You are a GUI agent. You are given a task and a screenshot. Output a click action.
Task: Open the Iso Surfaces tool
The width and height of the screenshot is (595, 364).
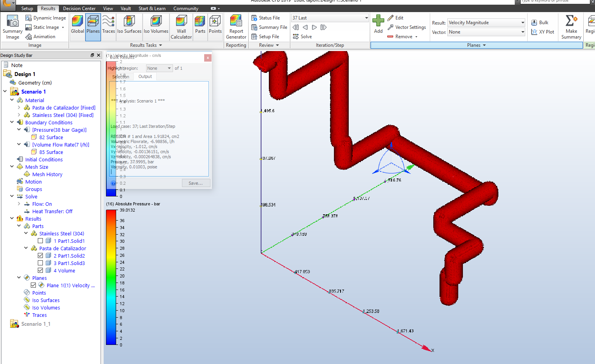pos(129,24)
